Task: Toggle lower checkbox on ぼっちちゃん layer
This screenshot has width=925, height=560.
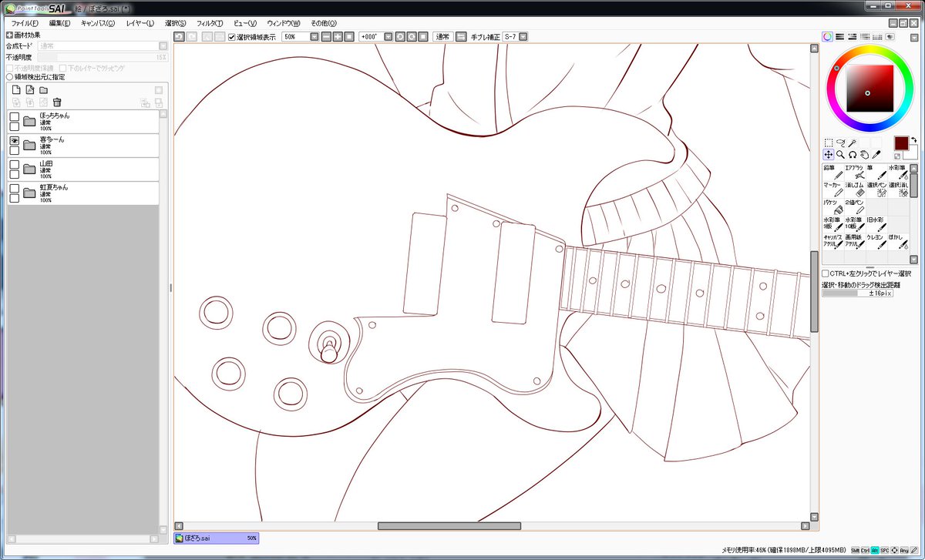Action: tap(14, 127)
